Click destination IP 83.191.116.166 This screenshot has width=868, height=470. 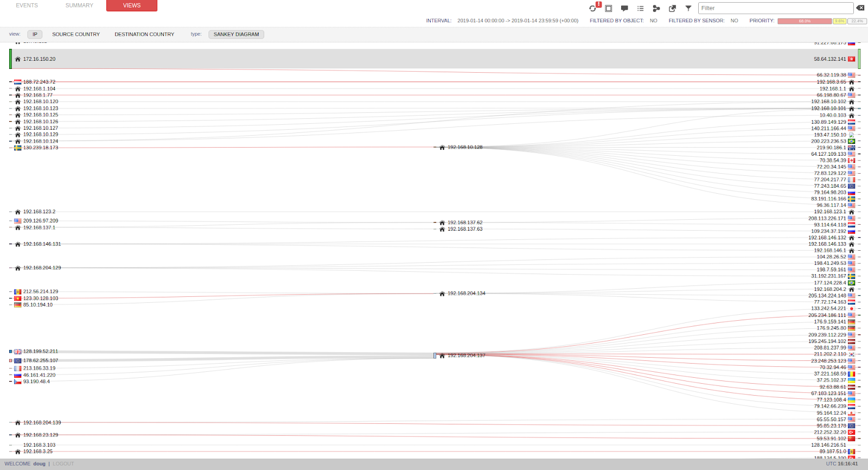pyautogui.click(x=828, y=199)
